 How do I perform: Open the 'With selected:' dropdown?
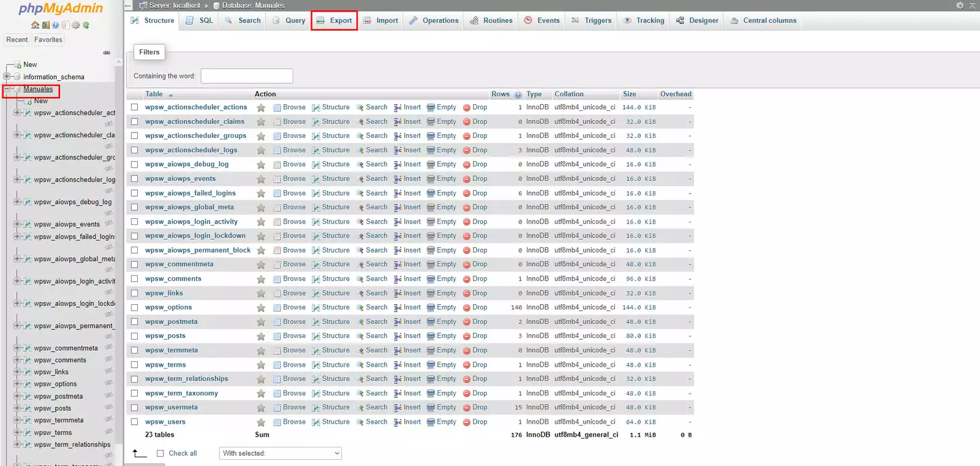tap(280, 453)
